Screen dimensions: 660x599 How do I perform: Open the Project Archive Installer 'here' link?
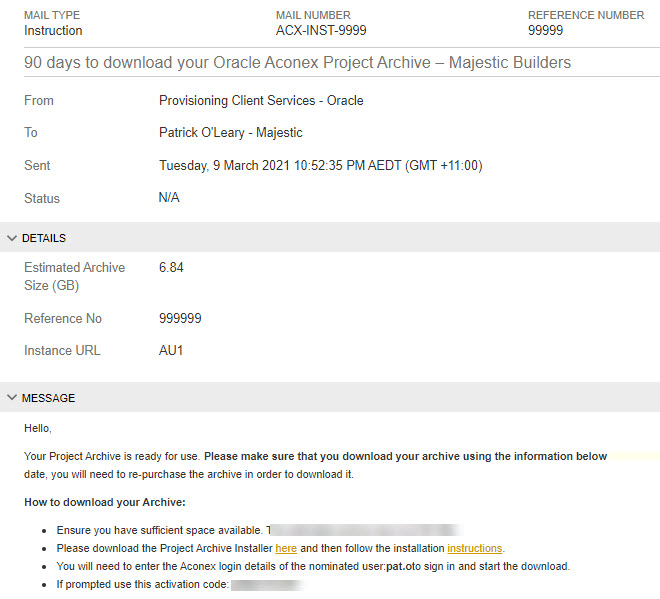coord(286,548)
